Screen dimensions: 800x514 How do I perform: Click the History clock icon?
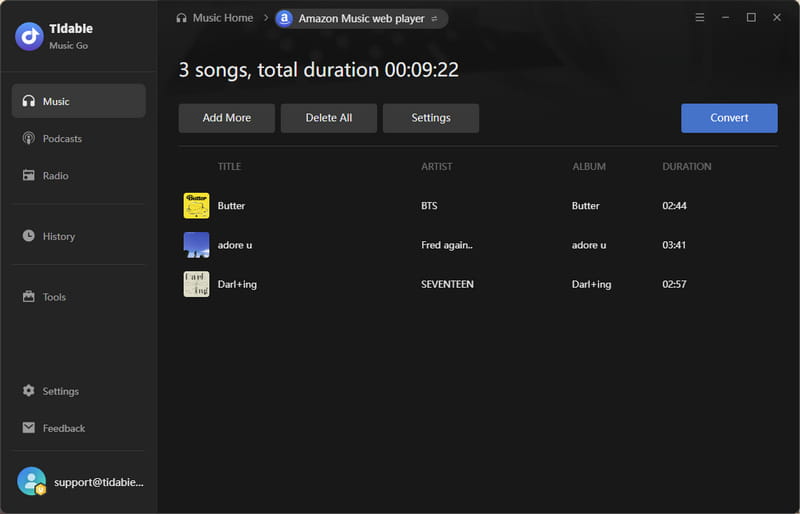[x=29, y=236]
